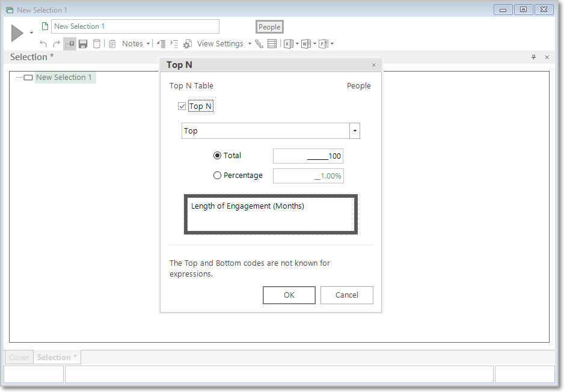
Task: Save the selection with the floppy disk icon
Action: (x=83, y=44)
